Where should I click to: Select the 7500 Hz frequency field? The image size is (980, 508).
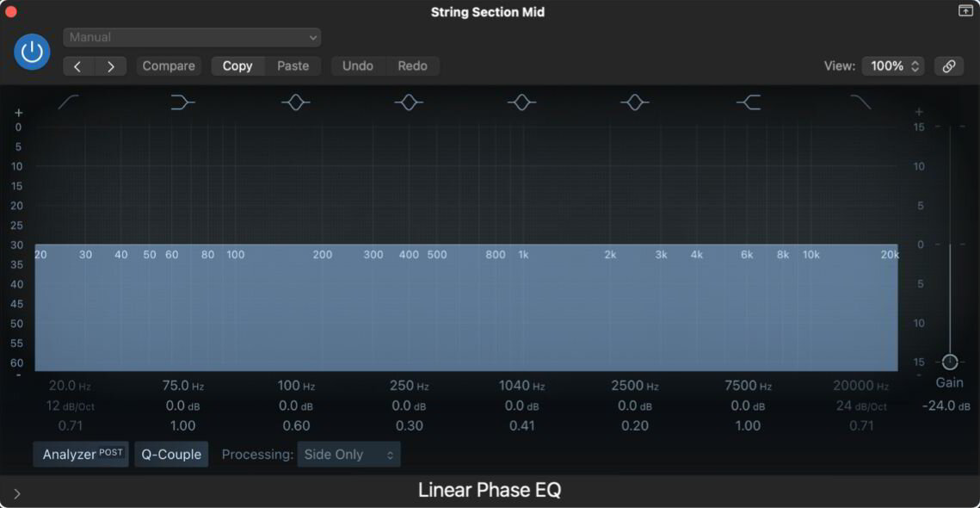click(749, 386)
